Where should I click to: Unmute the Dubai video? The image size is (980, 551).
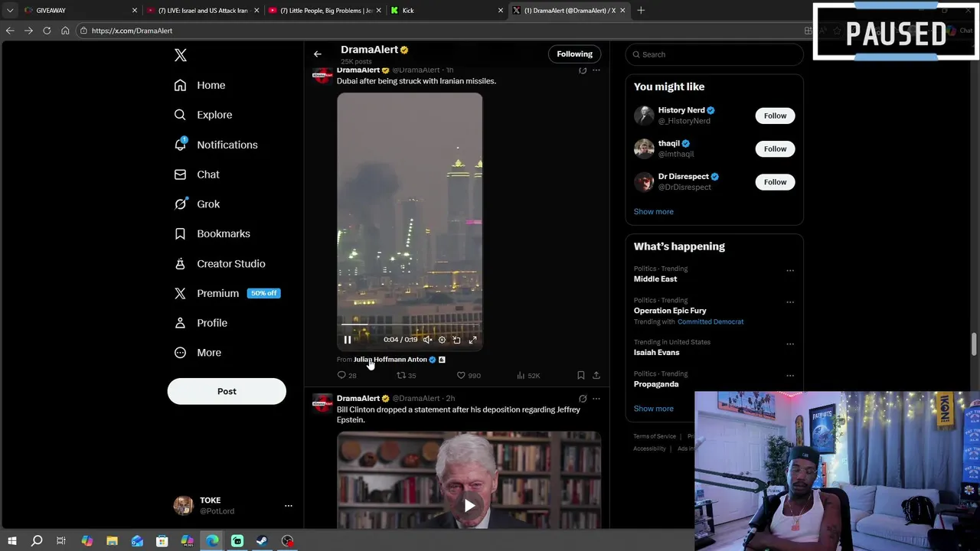pos(428,340)
